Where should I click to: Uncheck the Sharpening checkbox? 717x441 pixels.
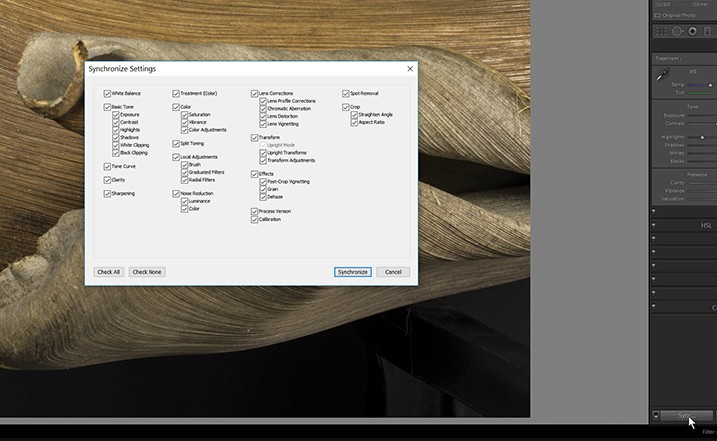107,194
